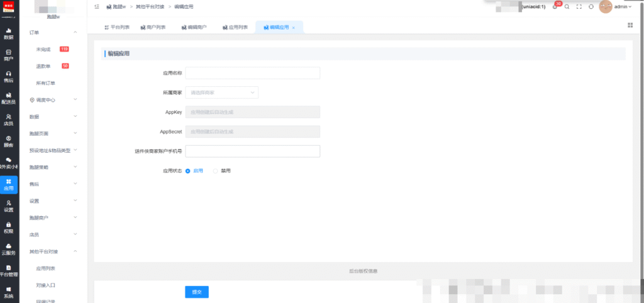
Task: Open notifications with the 30 badge
Action: click(555, 6)
